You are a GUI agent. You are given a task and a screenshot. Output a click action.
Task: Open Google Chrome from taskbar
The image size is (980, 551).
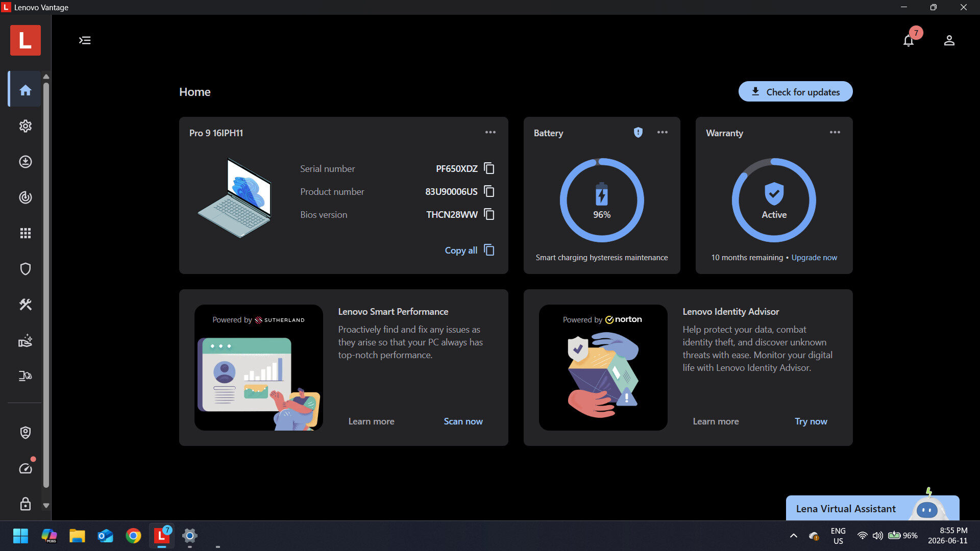(x=133, y=536)
